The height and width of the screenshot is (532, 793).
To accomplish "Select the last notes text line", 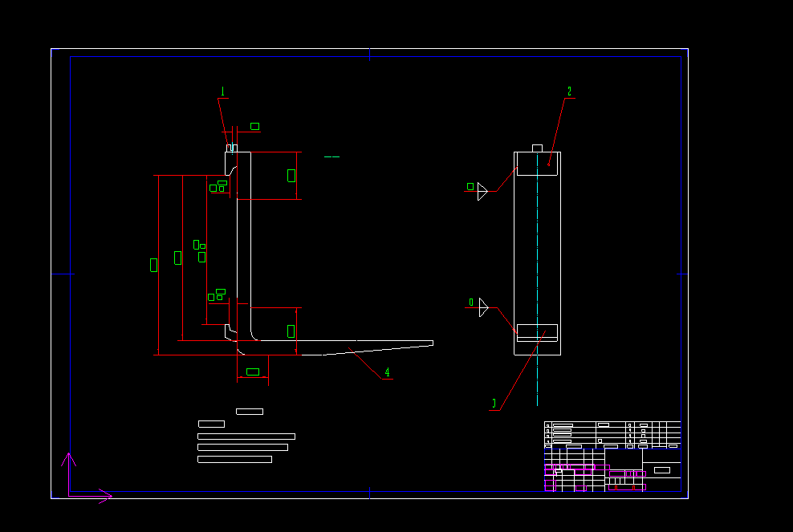I will coord(234,459).
